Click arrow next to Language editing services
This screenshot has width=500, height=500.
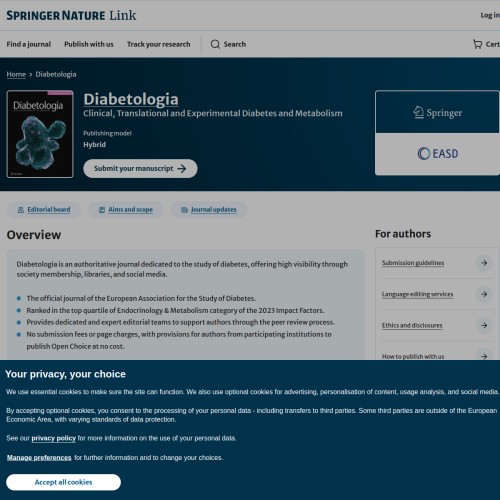(x=484, y=294)
